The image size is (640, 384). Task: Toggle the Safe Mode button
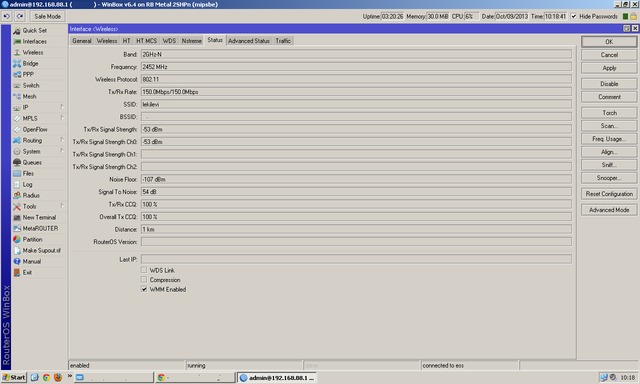47,16
